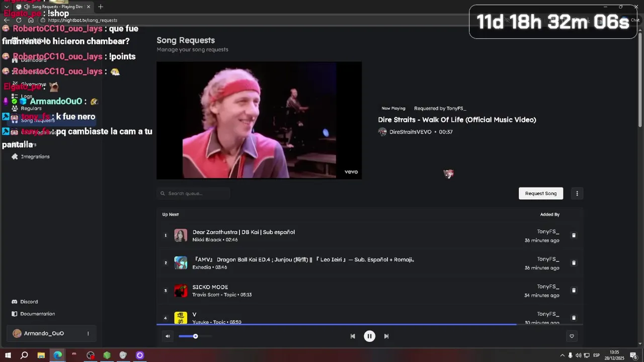644x362 pixels.
Task: Open the queue more options menu
Action: (577, 194)
